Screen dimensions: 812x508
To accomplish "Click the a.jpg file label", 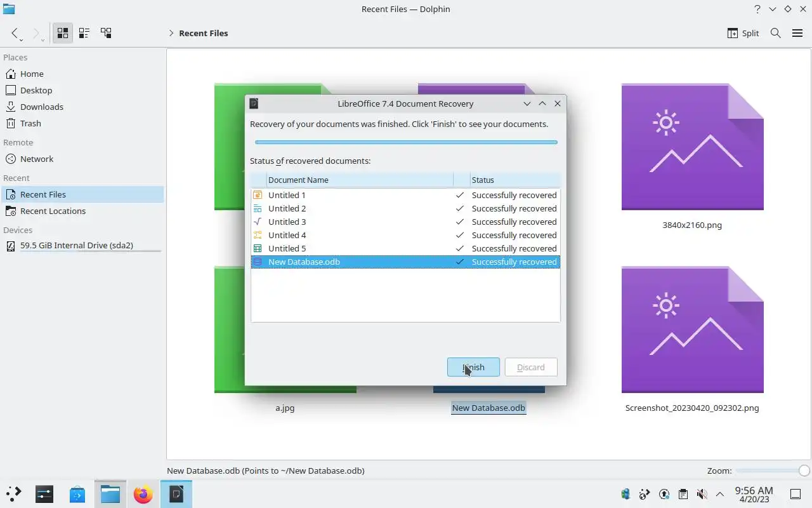I will click(x=285, y=408).
